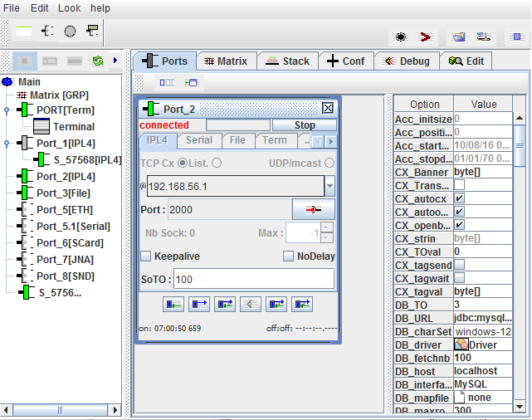This screenshot has height=420, width=532.
Task: Select the first gray view icon above tree
Action: click(x=25, y=61)
